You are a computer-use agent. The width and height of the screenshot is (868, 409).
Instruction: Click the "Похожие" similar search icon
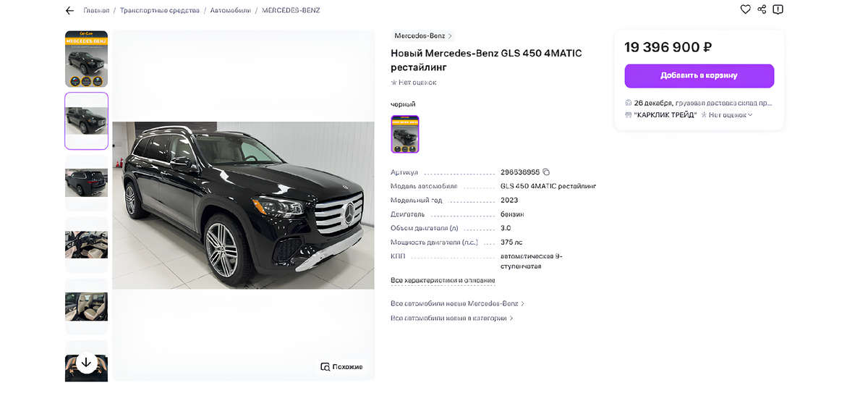(325, 367)
